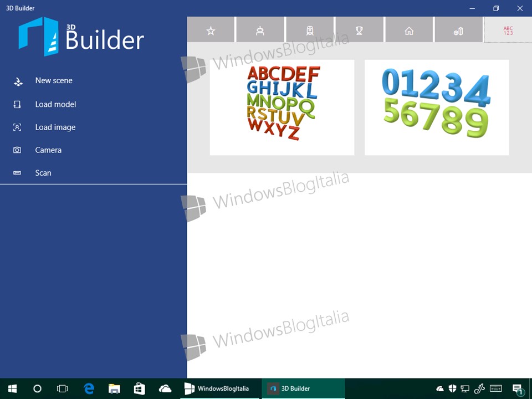Select the Camera label
The width and height of the screenshot is (532, 399).
[48, 150]
